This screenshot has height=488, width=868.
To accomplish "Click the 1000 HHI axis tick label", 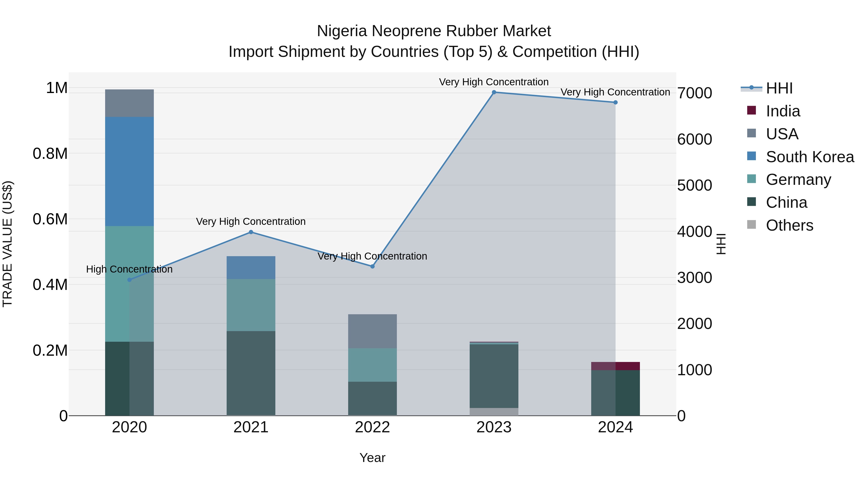I will point(695,370).
